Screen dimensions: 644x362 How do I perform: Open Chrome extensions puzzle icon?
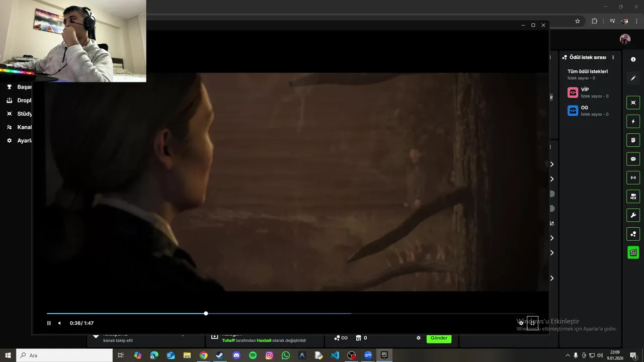(x=595, y=21)
